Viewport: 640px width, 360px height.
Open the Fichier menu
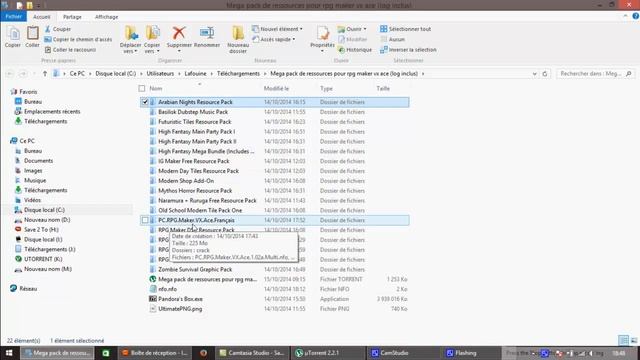tap(13, 17)
